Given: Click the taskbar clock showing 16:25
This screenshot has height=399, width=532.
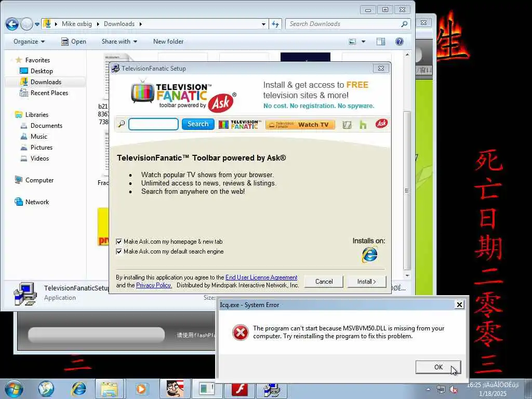Looking at the screenshot, I should click(493, 389).
